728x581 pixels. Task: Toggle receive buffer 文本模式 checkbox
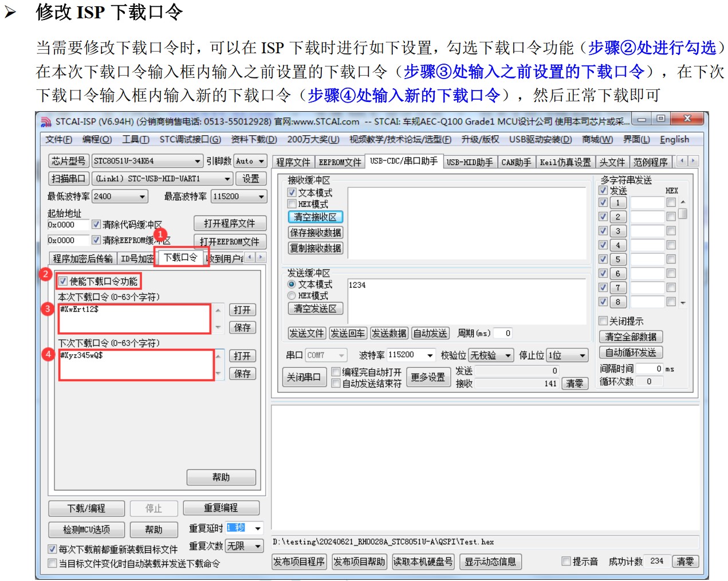click(x=292, y=193)
